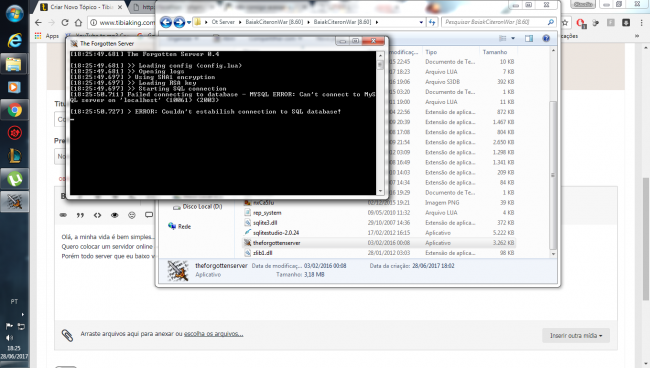Viewport: 650px width, 368px height.
Task: Click the Ot Server breadcrumb
Action: pyautogui.click(x=223, y=22)
